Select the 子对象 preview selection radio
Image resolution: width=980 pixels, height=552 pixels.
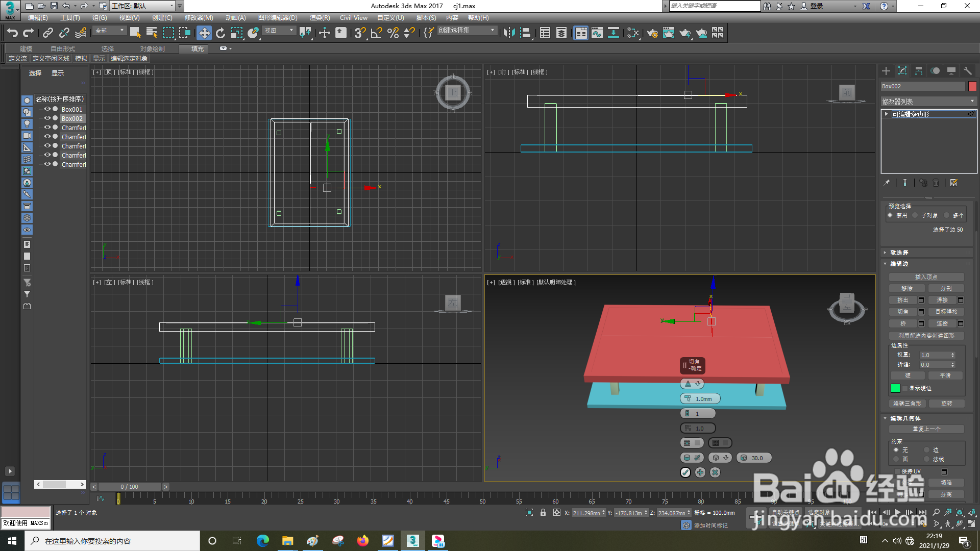[916, 215]
